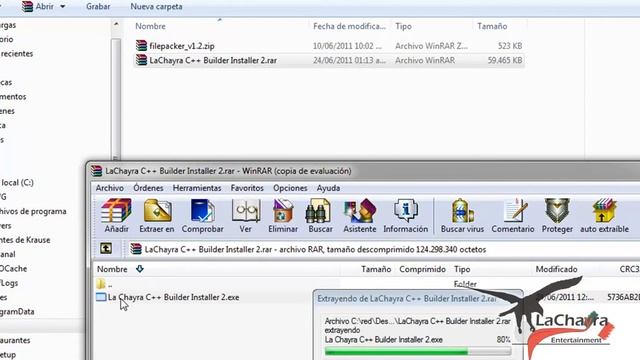Click the filepacker_v1.2.zip file icon in Explorer
This screenshot has height=360, width=640.
coord(141,46)
